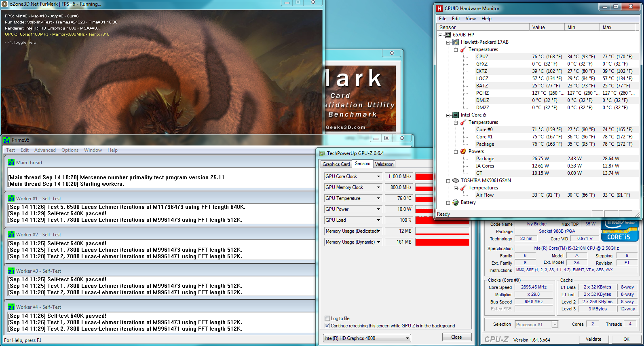The height and width of the screenshot is (346, 644).
Task: Collapse the Powers tree node
Action: click(456, 152)
